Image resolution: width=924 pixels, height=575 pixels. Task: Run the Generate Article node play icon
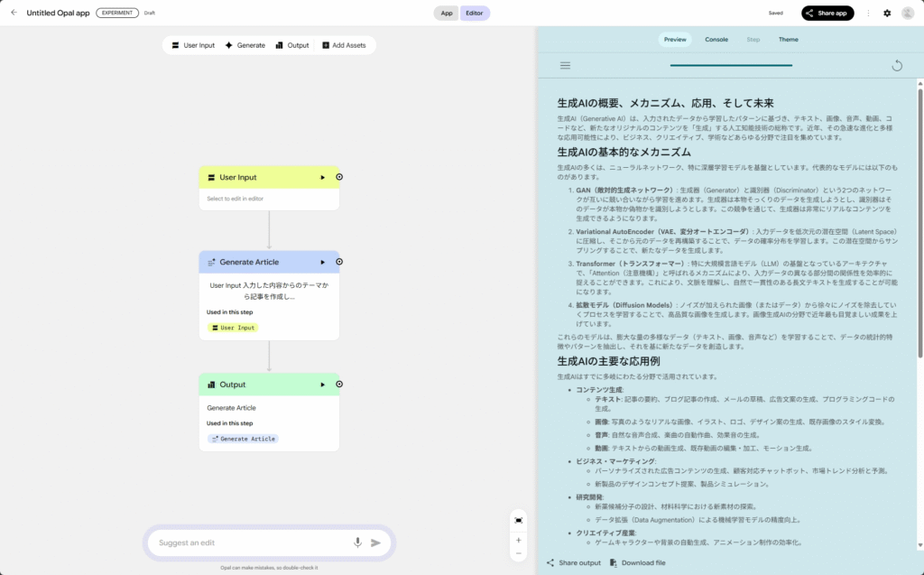[322, 262]
